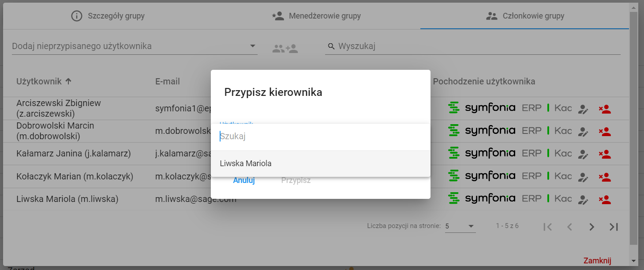Click edit manager icon for Kołaczyk Marian
Image resolution: width=644 pixels, height=270 pixels.
coord(584,177)
